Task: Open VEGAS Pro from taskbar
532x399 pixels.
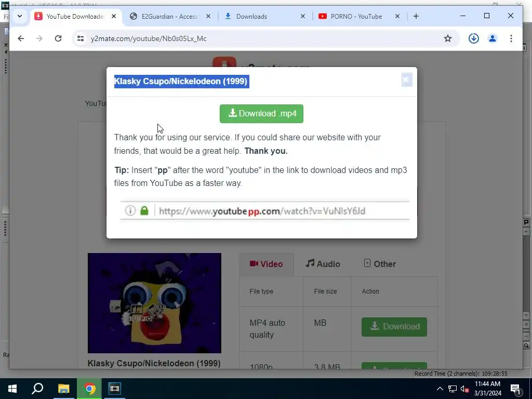Action: pyautogui.click(x=115, y=389)
